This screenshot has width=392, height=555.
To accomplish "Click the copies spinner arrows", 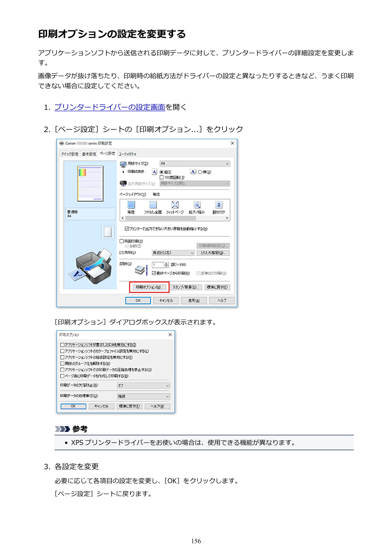I will [166, 265].
